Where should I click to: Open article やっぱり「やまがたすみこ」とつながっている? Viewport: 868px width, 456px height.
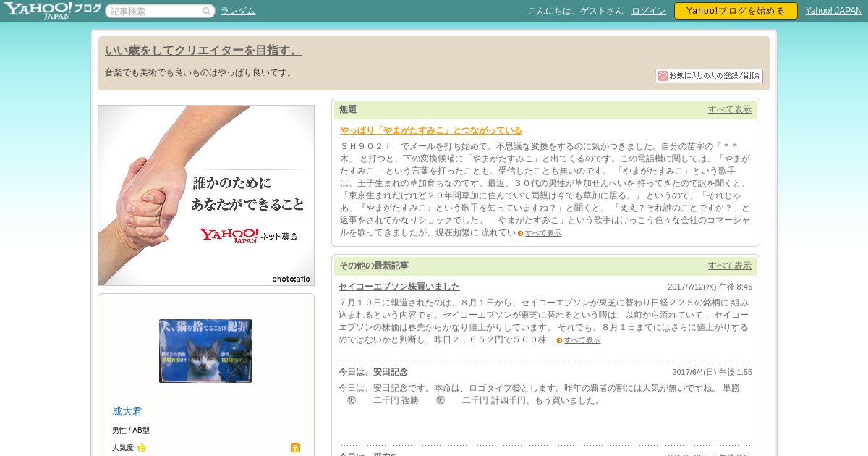point(431,130)
